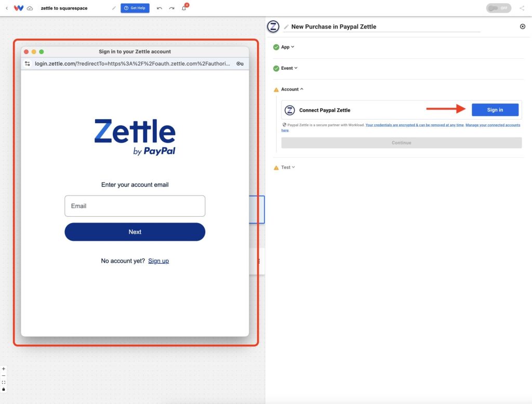This screenshot has width=532, height=404.
Task: Click the share icon in the top bar
Action: click(x=522, y=8)
